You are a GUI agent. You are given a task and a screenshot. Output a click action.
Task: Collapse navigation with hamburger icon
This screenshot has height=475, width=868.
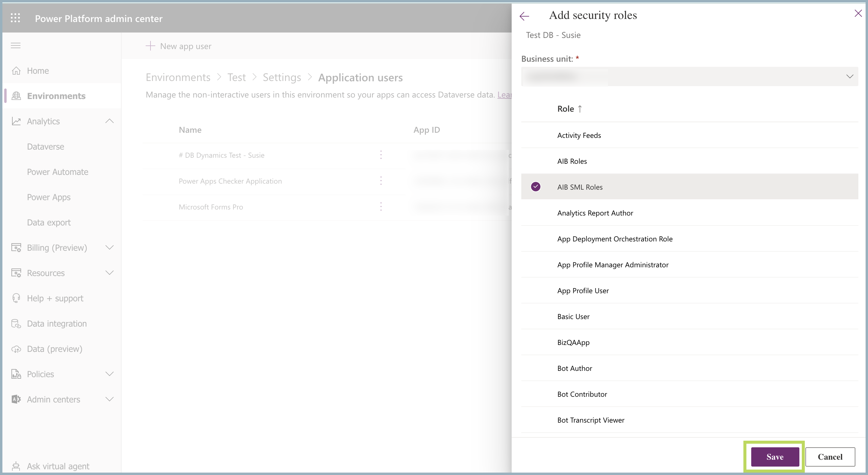(16, 45)
